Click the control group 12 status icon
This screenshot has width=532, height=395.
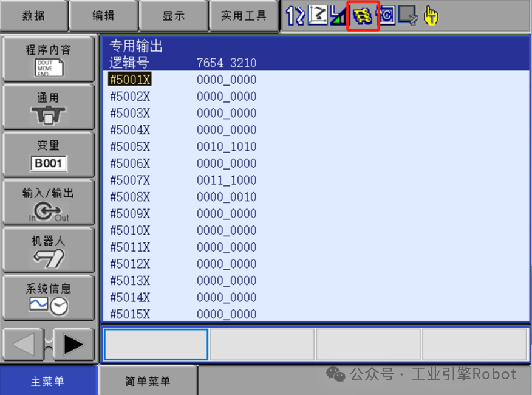click(295, 16)
